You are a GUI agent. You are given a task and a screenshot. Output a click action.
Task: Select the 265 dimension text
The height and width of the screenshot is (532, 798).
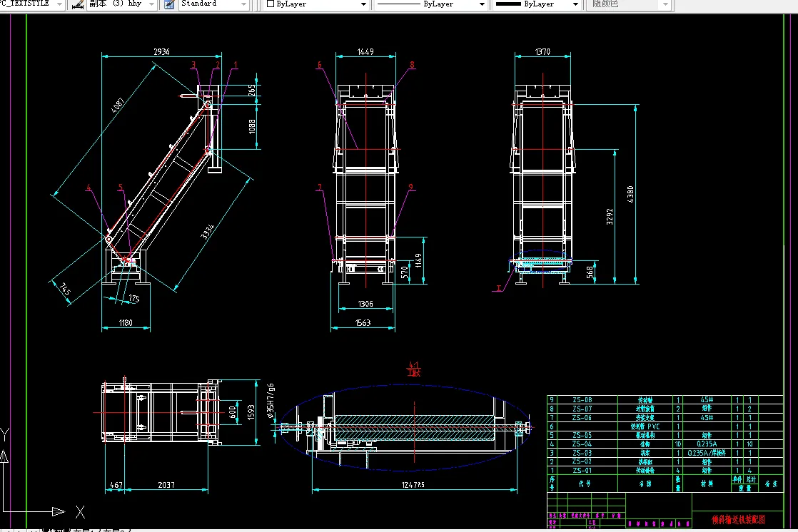[252, 90]
